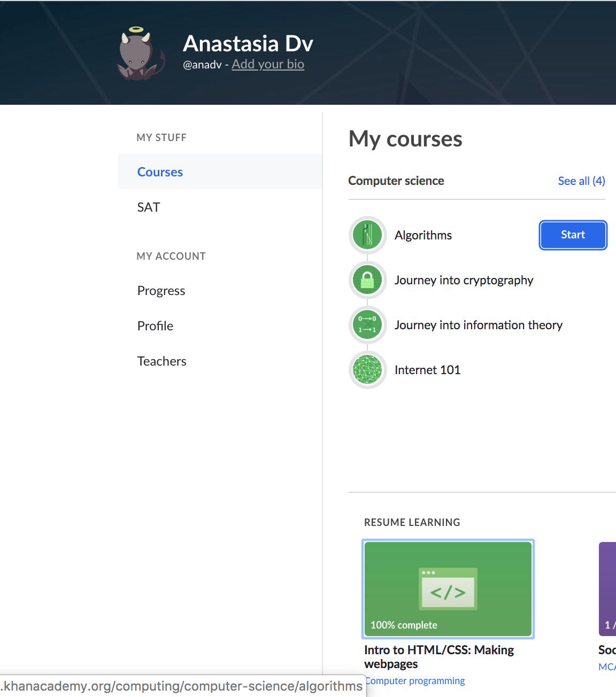Click the Computer science section heading

click(396, 181)
